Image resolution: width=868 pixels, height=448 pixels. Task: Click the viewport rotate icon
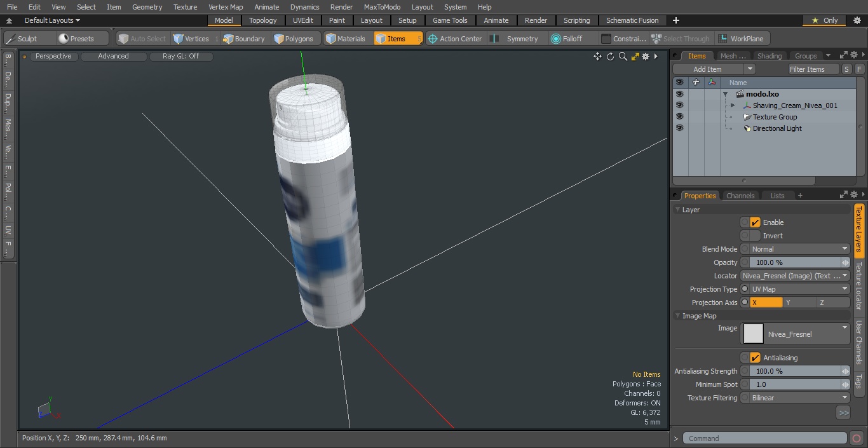point(610,57)
